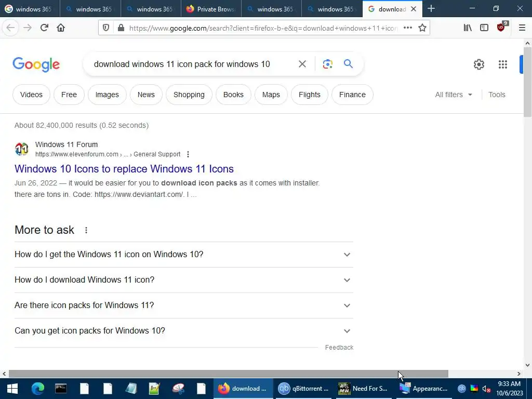Expand 'Are there icon packs for Windows 11?'

[183, 305]
